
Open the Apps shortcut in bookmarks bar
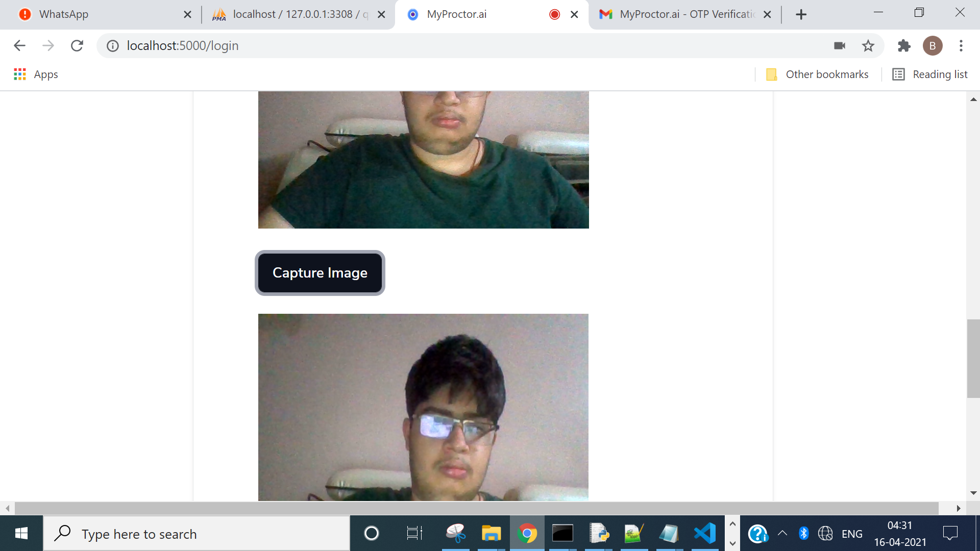(36, 74)
